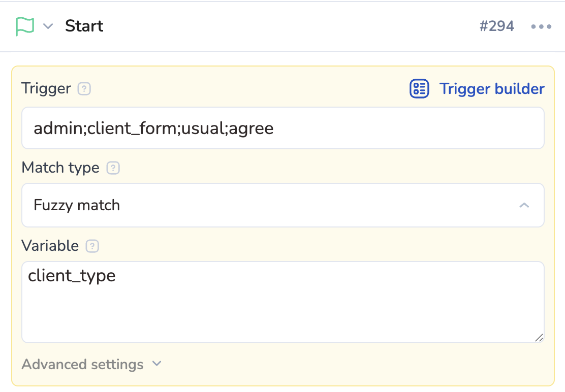Image resolution: width=565 pixels, height=392 pixels.
Task: Click the chevron next to Advanced settings
Action: click(157, 364)
